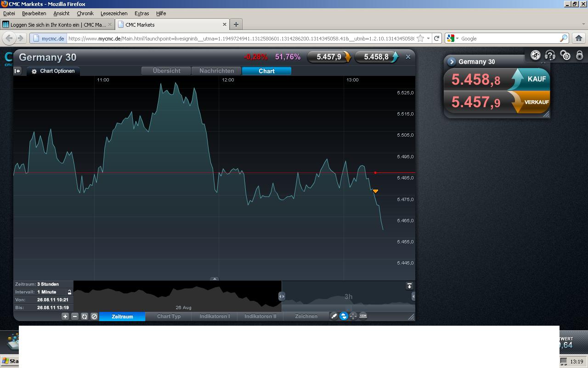Click the mycmc.de site identity button
Image resolution: width=588 pixels, height=368 pixels.
[48, 39]
